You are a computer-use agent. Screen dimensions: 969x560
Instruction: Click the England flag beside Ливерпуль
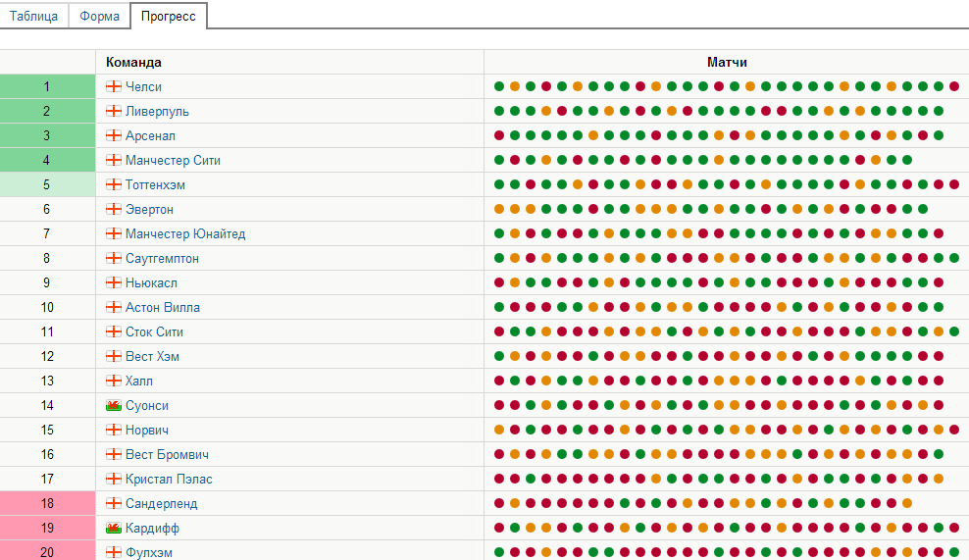click(114, 111)
